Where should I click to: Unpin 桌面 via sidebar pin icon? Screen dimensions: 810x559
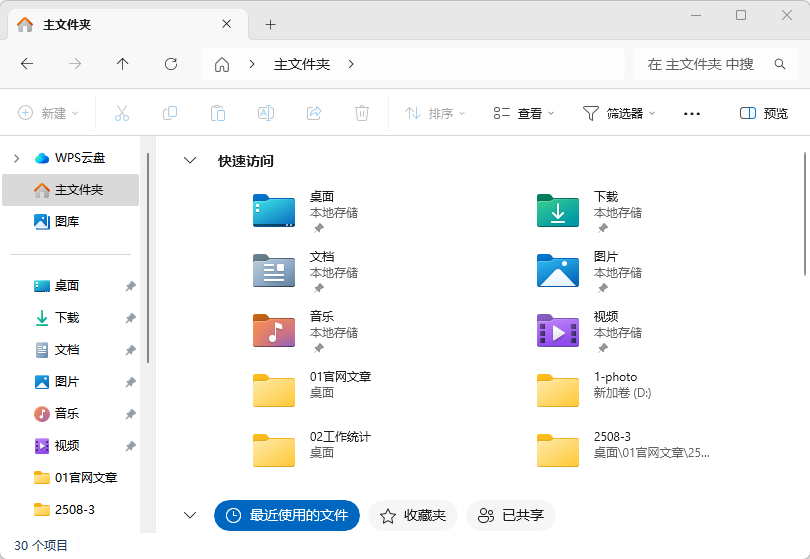(x=131, y=286)
